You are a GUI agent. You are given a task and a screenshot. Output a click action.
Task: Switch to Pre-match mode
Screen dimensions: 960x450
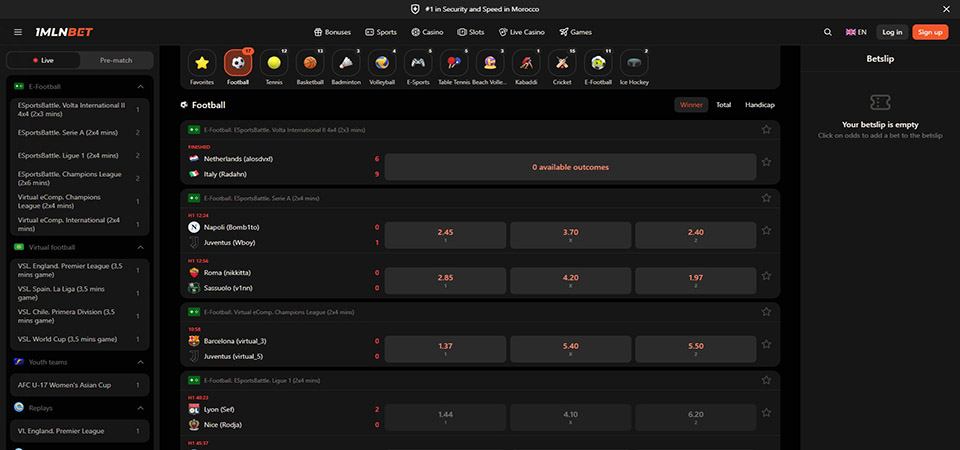click(116, 60)
